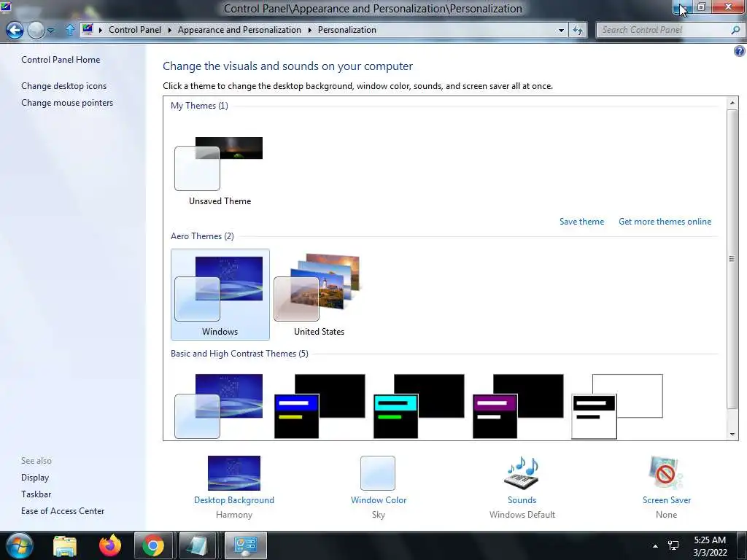
Task: Click the theme list scrollbar thumb
Action: point(732,259)
